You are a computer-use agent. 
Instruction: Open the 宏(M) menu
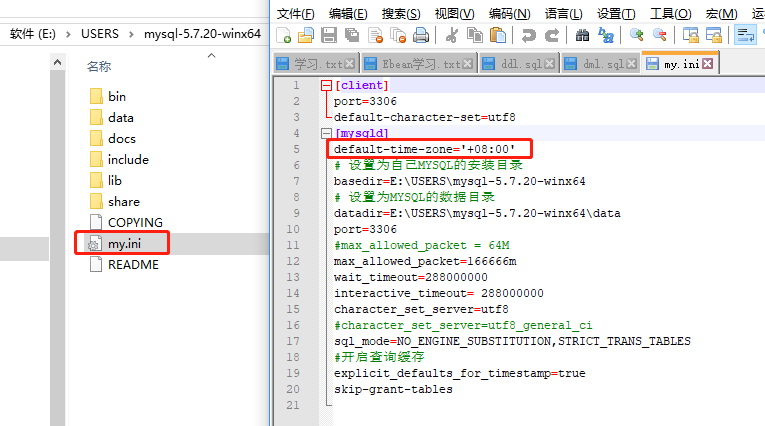721,14
